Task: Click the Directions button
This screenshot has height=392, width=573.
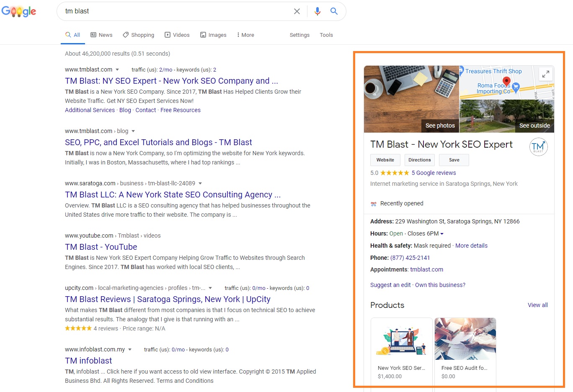Action: coord(420,160)
